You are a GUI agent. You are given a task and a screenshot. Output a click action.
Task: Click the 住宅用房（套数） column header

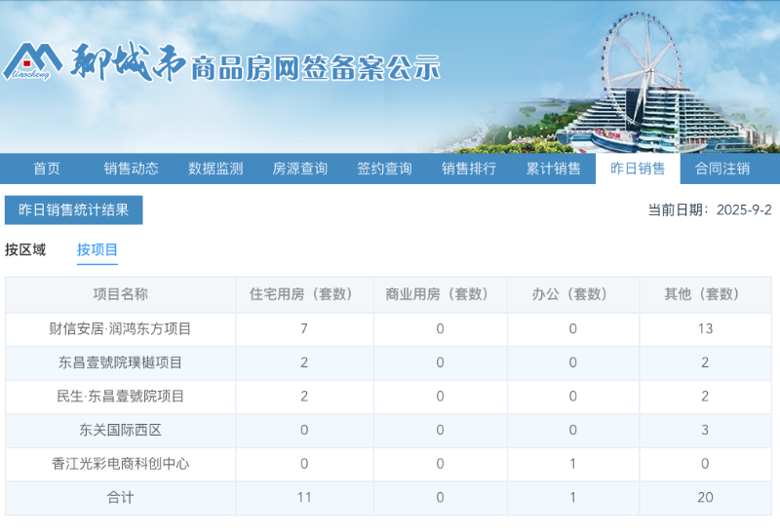pos(304,294)
